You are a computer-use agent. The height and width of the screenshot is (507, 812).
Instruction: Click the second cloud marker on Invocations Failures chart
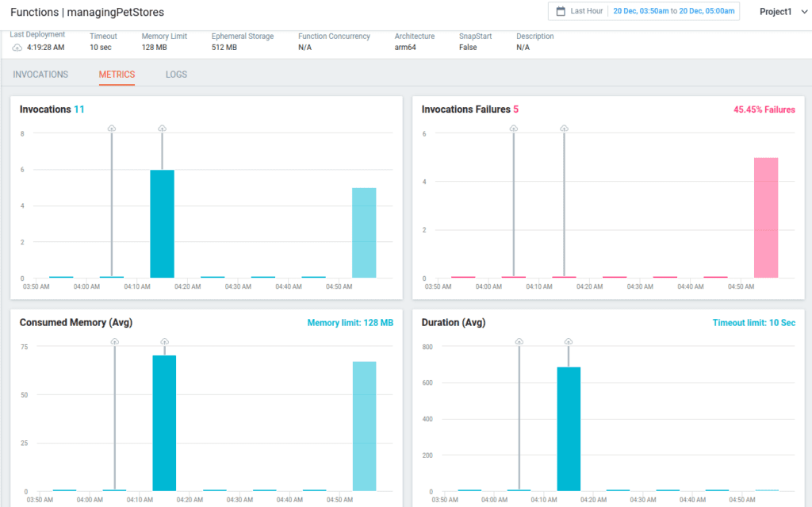tap(564, 127)
